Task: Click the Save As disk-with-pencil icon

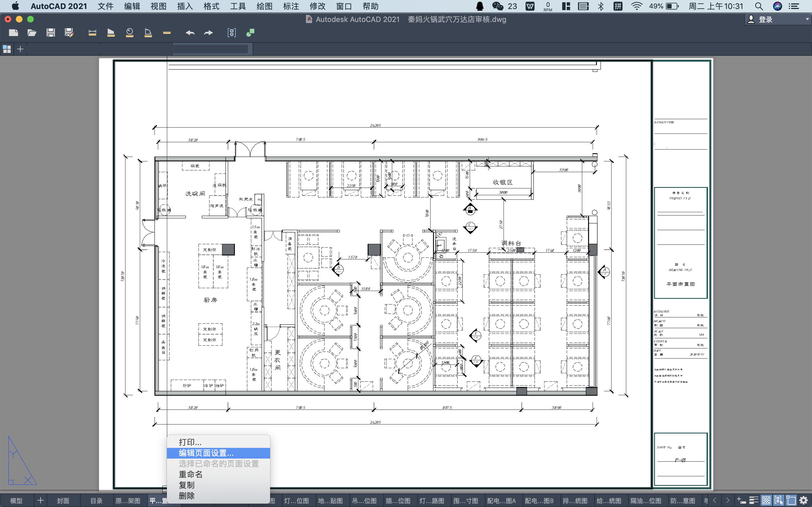Action: (69, 32)
